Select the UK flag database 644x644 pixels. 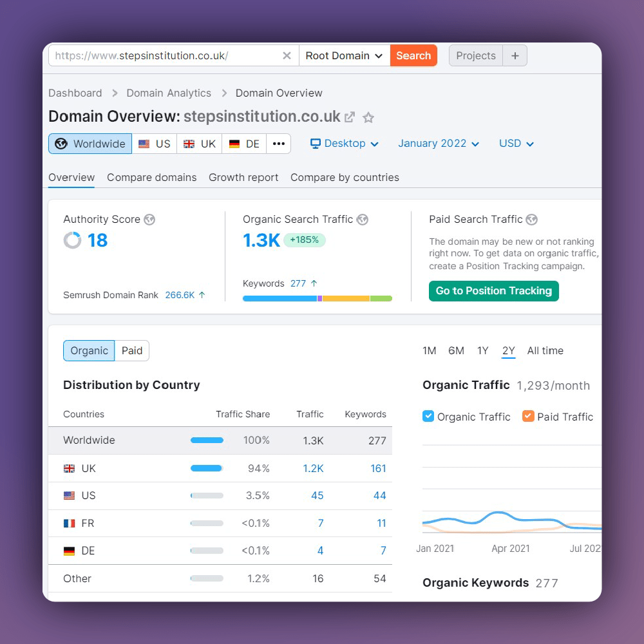200,144
